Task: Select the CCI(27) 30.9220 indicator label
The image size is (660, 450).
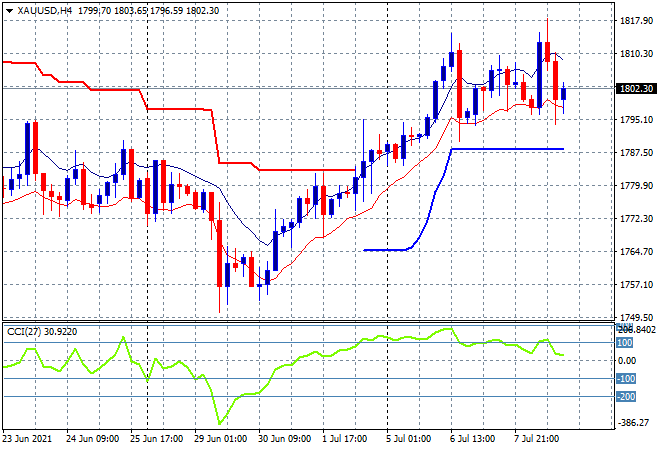Action: tap(42, 332)
